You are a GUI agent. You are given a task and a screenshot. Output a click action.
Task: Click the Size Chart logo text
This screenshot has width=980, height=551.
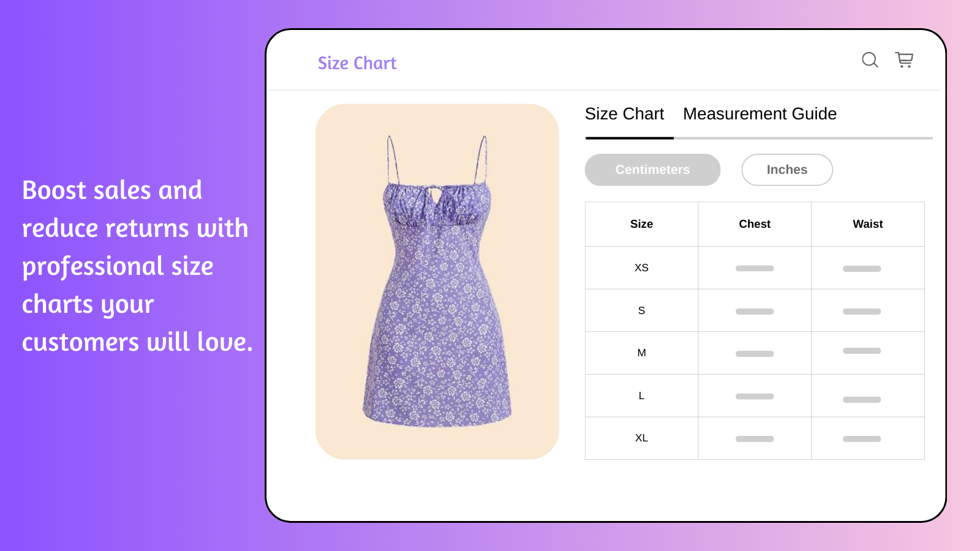click(356, 63)
